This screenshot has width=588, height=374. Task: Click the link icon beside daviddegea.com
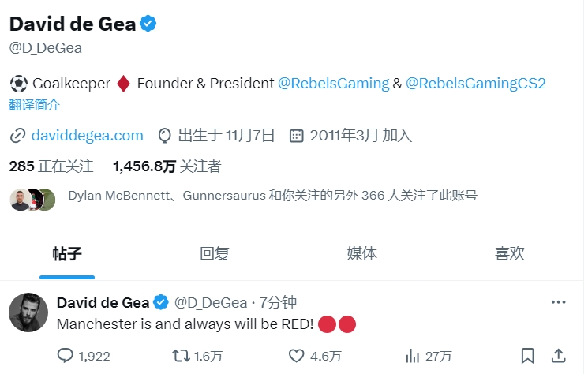tap(17, 135)
